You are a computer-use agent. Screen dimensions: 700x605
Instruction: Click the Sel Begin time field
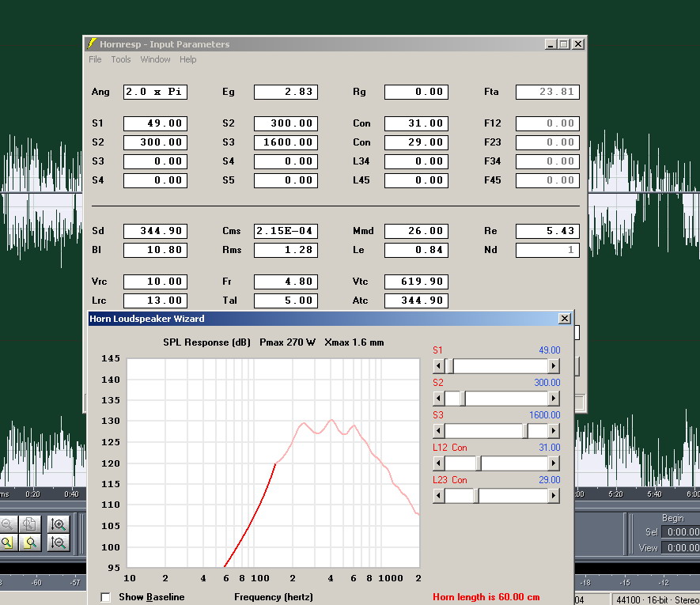681,532
